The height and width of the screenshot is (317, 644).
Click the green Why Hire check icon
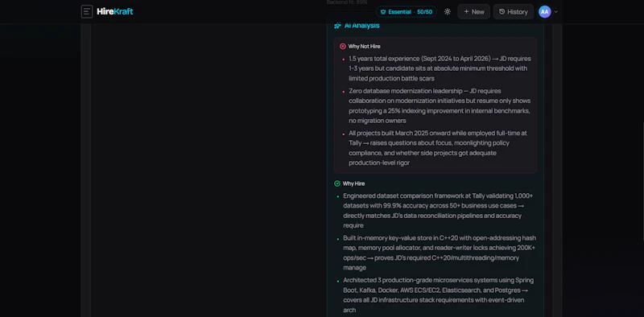point(337,183)
